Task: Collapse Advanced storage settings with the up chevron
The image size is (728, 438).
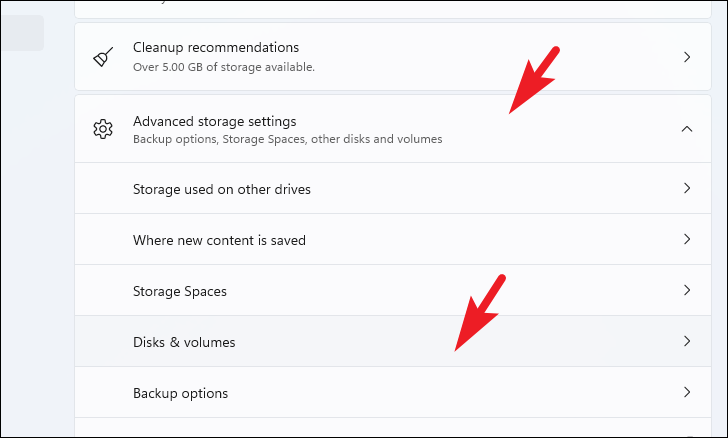Action: click(687, 129)
